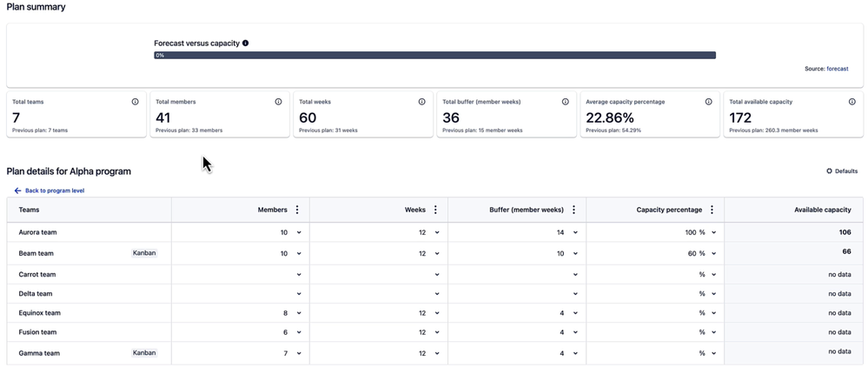Click the Total buffer value 36
The image size is (868, 368).
click(x=452, y=117)
